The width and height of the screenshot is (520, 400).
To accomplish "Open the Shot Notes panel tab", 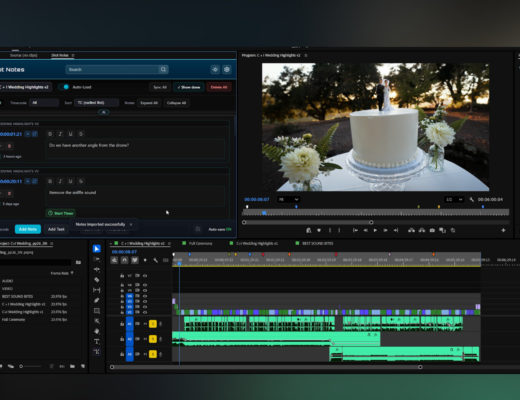I will tap(60, 55).
